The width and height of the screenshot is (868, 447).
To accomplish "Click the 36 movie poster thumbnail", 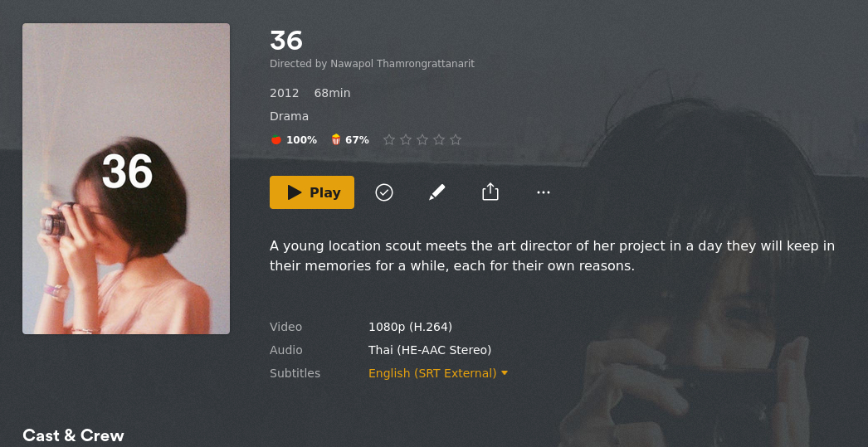I will (126, 178).
